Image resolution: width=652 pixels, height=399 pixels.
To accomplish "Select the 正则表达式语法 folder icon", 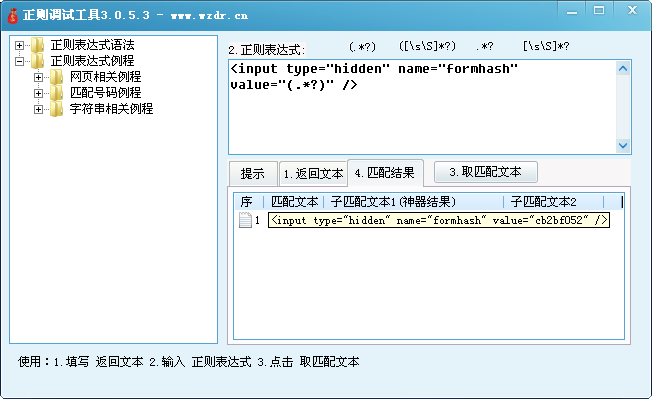I will [x=37, y=45].
